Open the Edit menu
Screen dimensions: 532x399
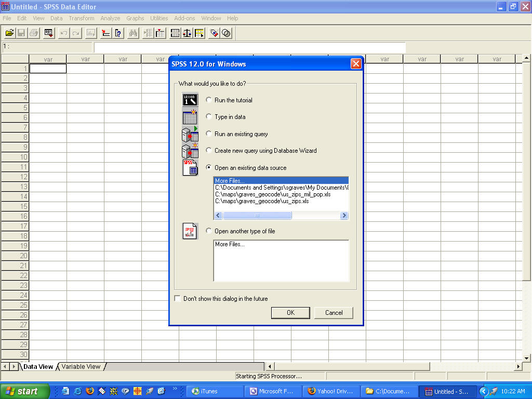22,18
